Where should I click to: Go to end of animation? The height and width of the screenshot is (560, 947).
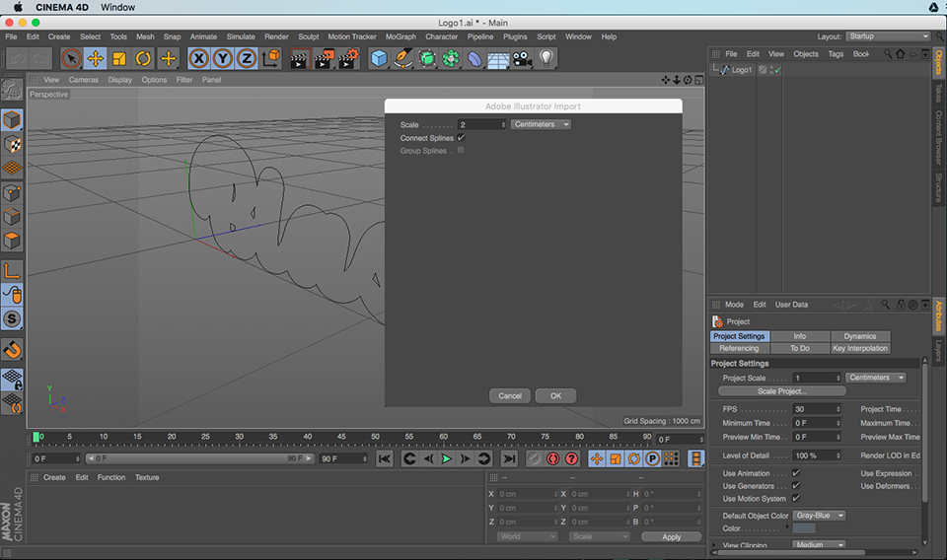coord(509,458)
